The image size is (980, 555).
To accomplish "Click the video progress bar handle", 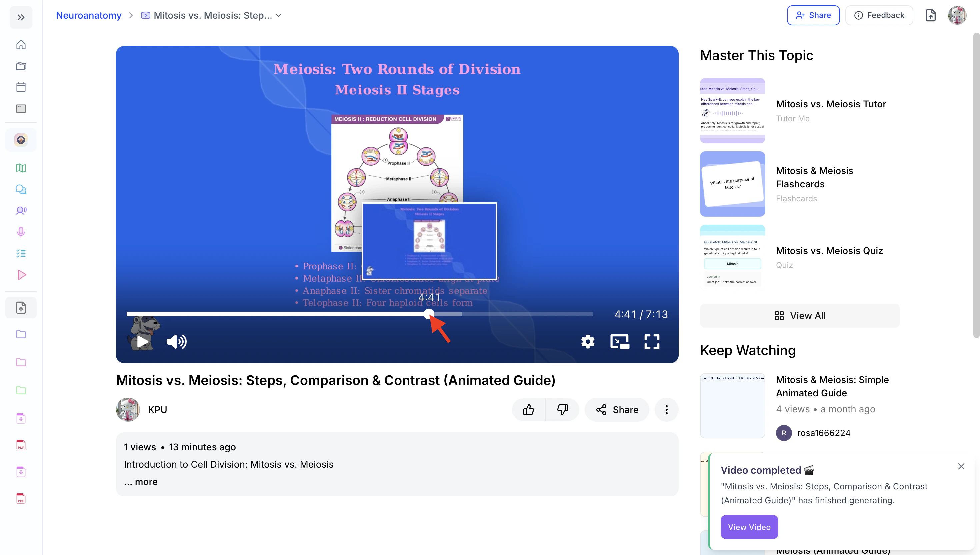I will tap(429, 314).
